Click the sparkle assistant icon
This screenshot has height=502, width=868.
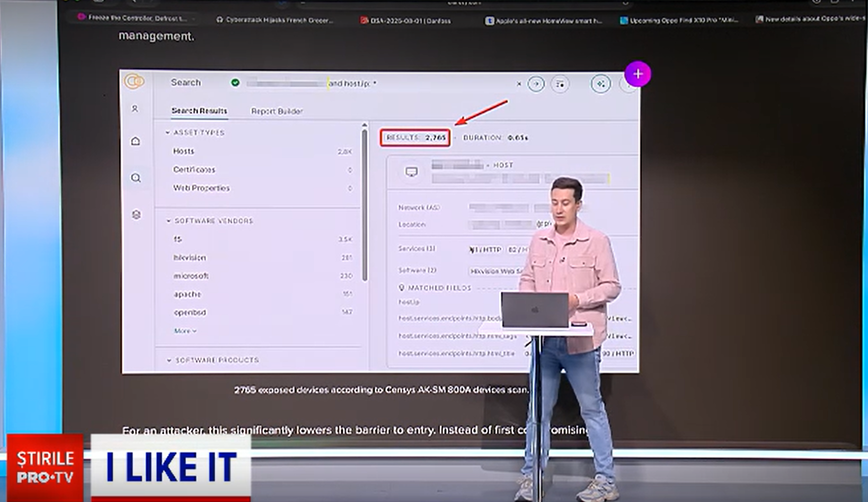(600, 84)
